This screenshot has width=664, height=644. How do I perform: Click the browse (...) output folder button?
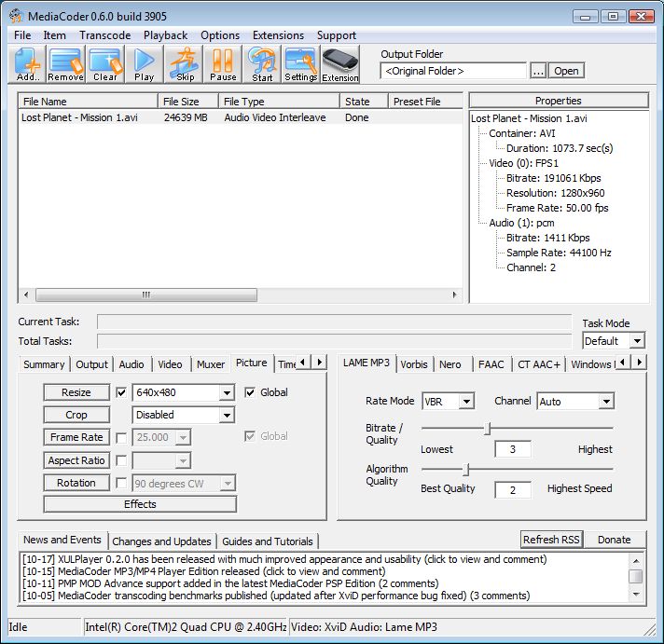click(x=538, y=71)
